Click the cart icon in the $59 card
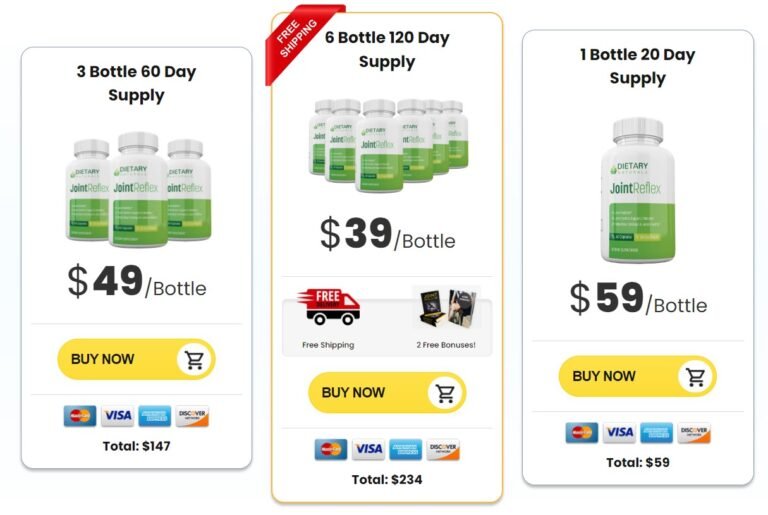This screenshot has height=515, width=768. coord(696,377)
